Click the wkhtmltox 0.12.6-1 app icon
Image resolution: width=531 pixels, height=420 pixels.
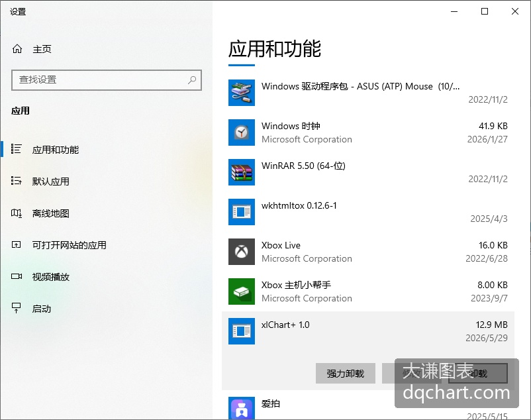pos(242,212)
